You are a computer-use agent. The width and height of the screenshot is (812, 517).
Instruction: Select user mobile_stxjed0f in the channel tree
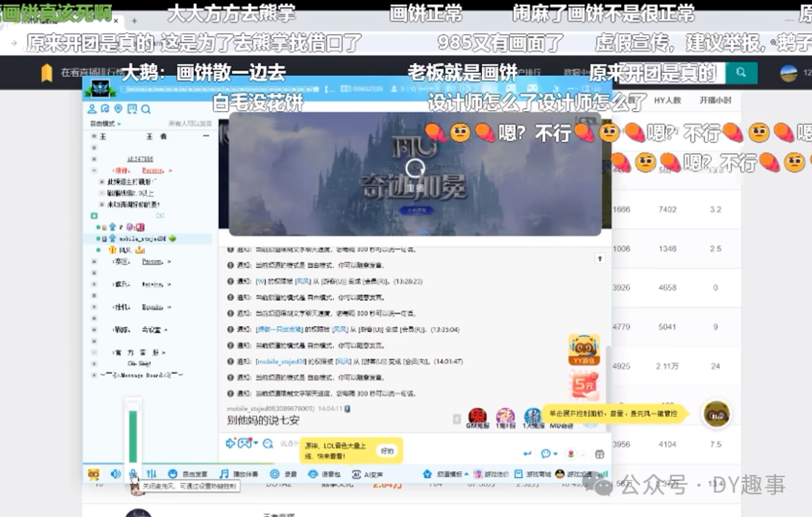(142, 238)
